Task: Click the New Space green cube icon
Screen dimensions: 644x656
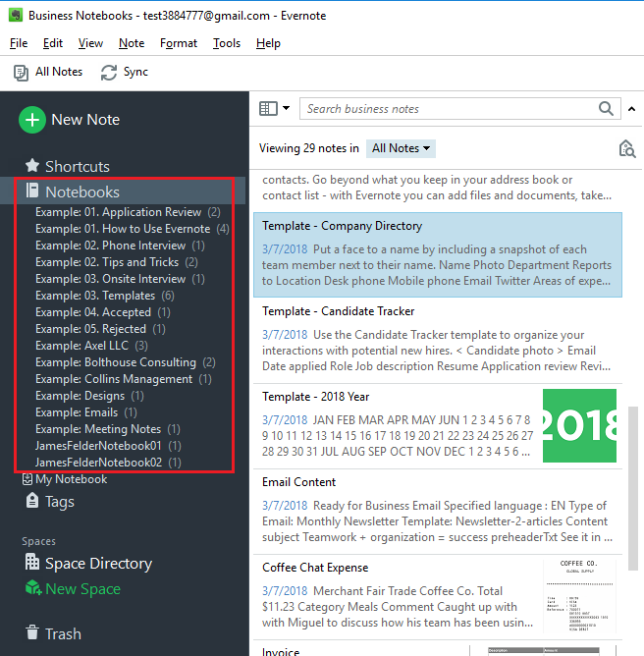Action: click(x=33, y=588)
